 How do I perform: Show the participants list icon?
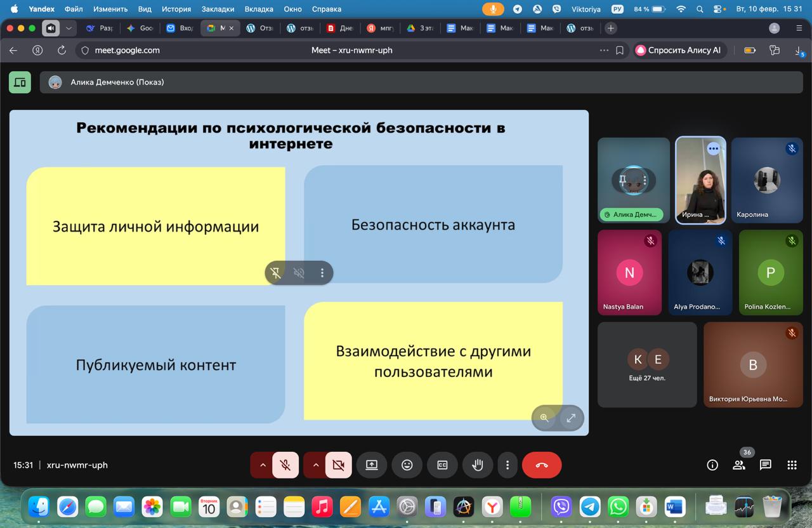(738, 465)
